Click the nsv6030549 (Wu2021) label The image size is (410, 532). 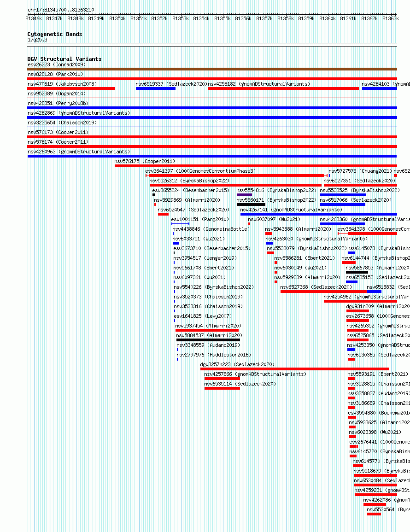[x=300, y=268]
